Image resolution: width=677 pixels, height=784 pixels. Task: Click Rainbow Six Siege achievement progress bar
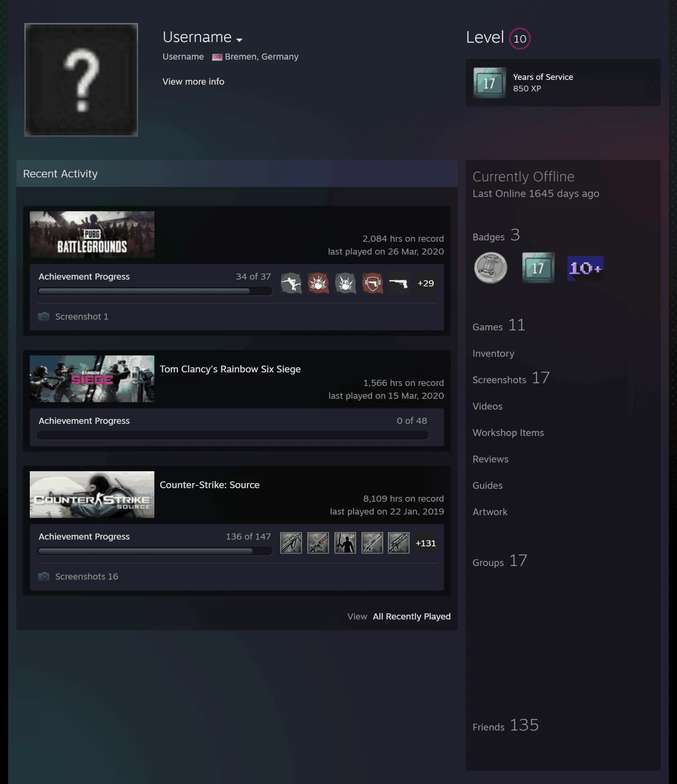pyautogui.click(x=233, y=435)
